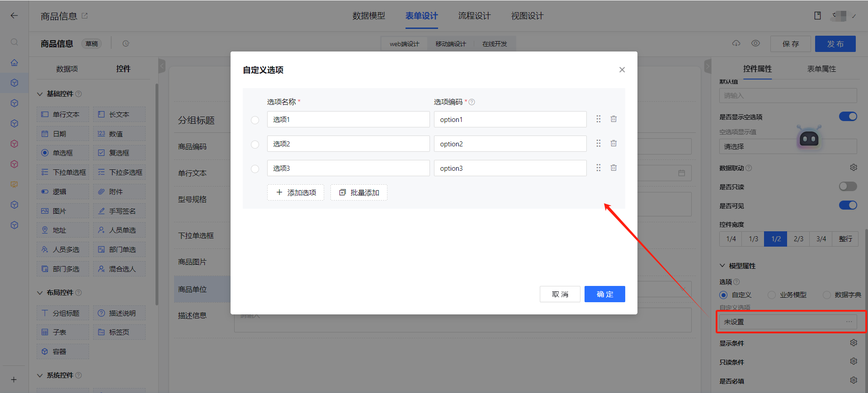The height and width of the screenshot is (393, 868).
Task: Switch to 表单属性 tab
Action: coord(821,69)
